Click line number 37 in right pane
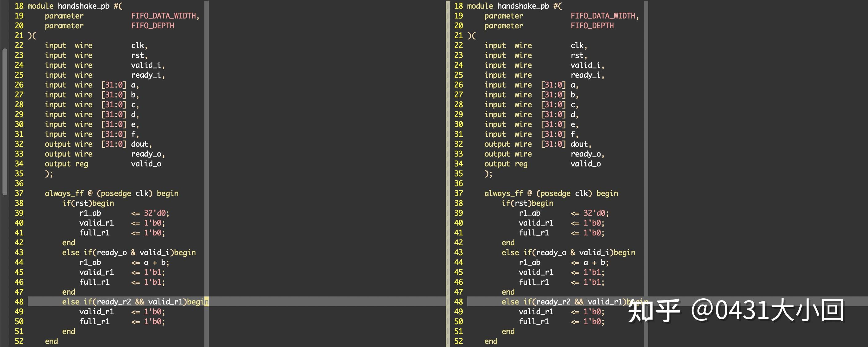Viewport: 868px width, 347px height. point(458,193)
